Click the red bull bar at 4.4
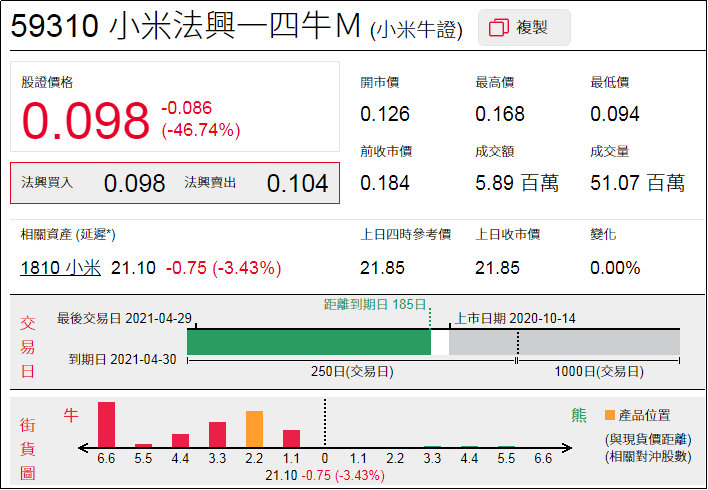The width and height of the screenshot is (708, 490). pos(180,441)
